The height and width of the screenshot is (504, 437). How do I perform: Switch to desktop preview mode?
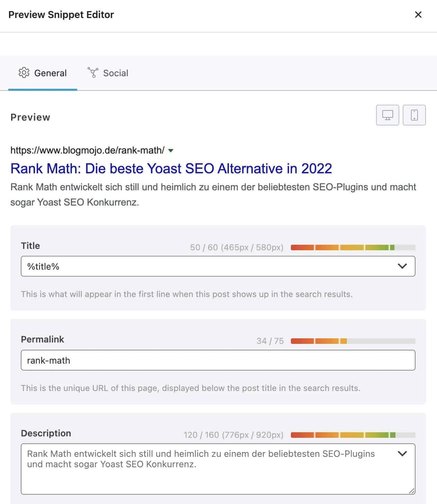point(387,115)
